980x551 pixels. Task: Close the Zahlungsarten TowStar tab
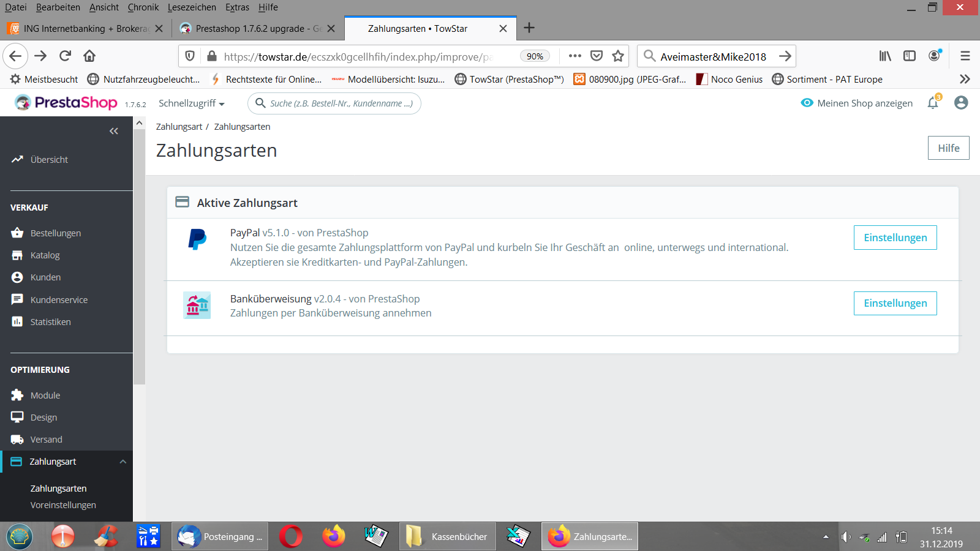pos(503,29)
